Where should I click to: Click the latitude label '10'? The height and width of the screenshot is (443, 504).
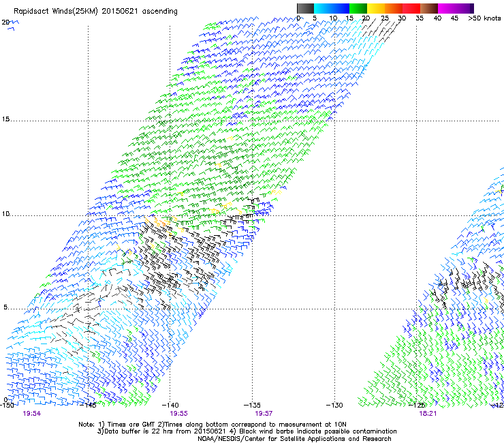pyautogui.click(x=5, y=213)
